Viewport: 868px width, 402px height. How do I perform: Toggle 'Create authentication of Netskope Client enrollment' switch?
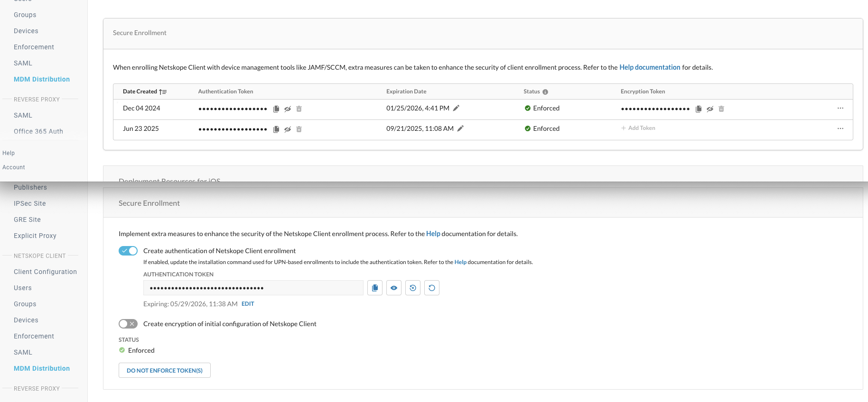128,251
